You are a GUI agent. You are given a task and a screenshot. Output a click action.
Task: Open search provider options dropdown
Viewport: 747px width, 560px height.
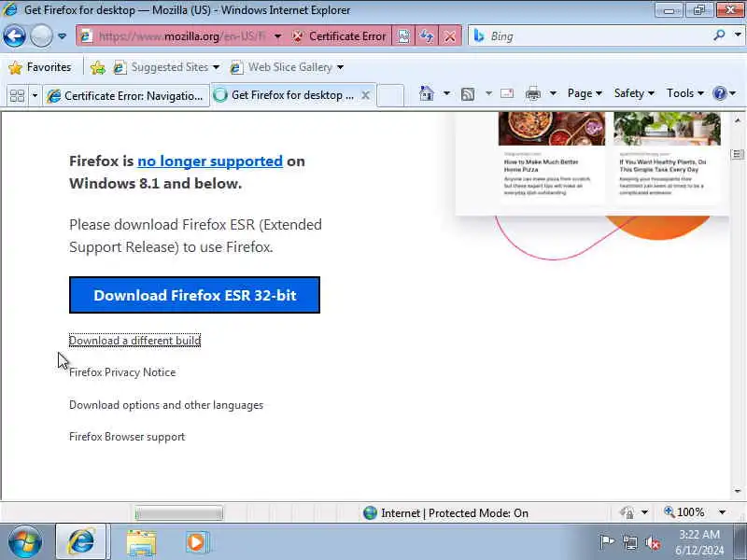click(x=737, y=35)
